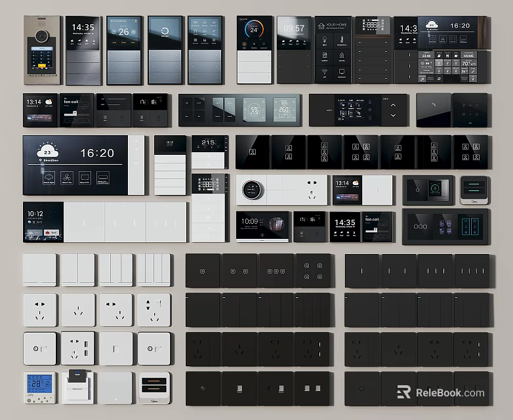The width and height of the screenshot is (513, 420).
Task: Tap the 10:09 clock display
Action: pyautogui.click(x=250, y=221)
